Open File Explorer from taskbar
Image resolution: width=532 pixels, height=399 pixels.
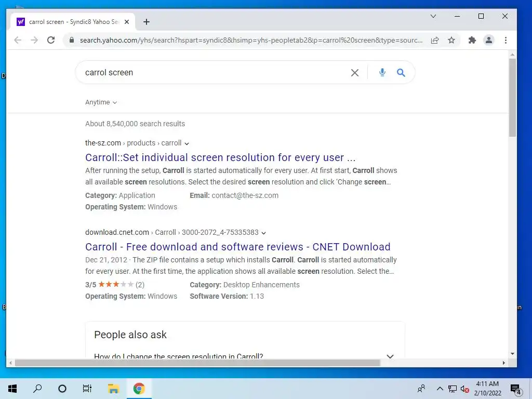coord(113,389)
